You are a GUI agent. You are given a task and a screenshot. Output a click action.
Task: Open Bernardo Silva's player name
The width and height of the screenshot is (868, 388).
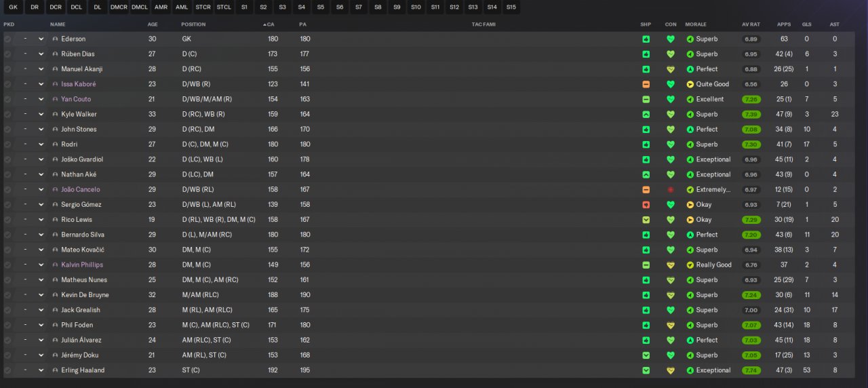pos(83,235)
